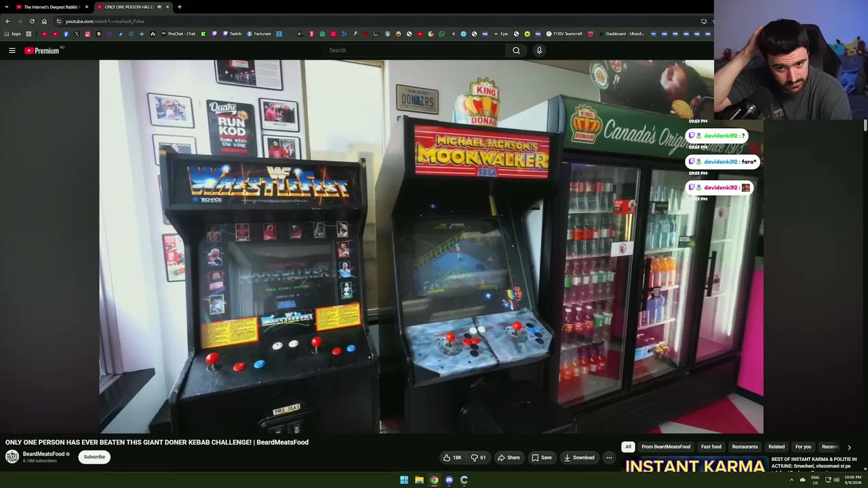This screenshot has width=868, height=488.
Task: Open Discord from the taskbar
Action: tap(449, 480)
